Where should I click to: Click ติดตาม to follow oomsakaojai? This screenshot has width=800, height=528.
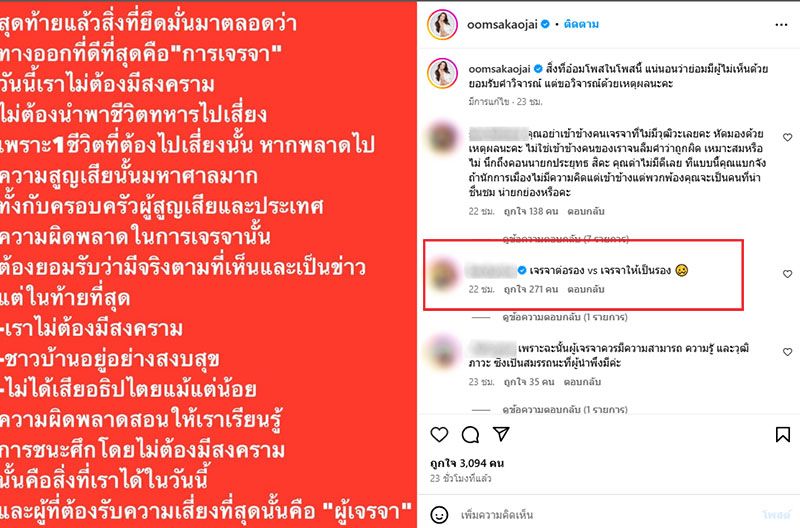click(x=581, y=24)
